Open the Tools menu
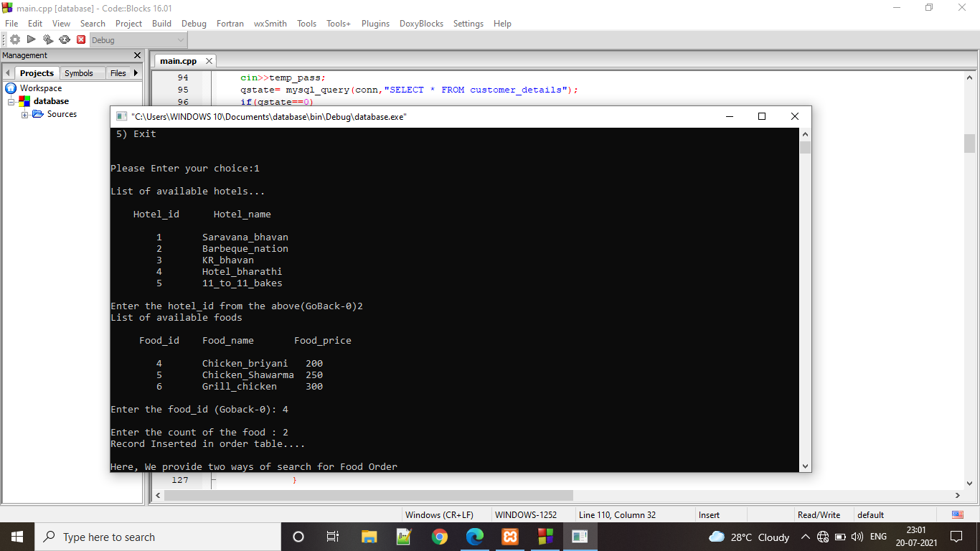The height and width of the screenshot is (551, 980). coord(306,24)
